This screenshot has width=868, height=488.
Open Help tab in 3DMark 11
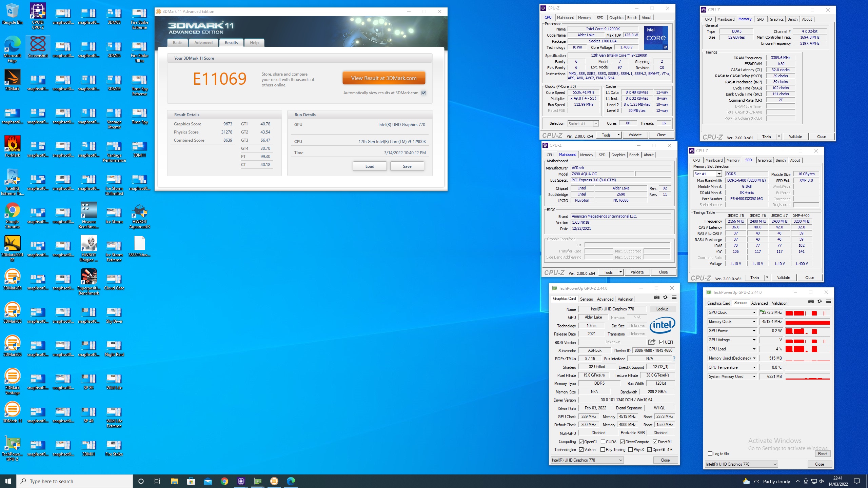click(254, 43)
